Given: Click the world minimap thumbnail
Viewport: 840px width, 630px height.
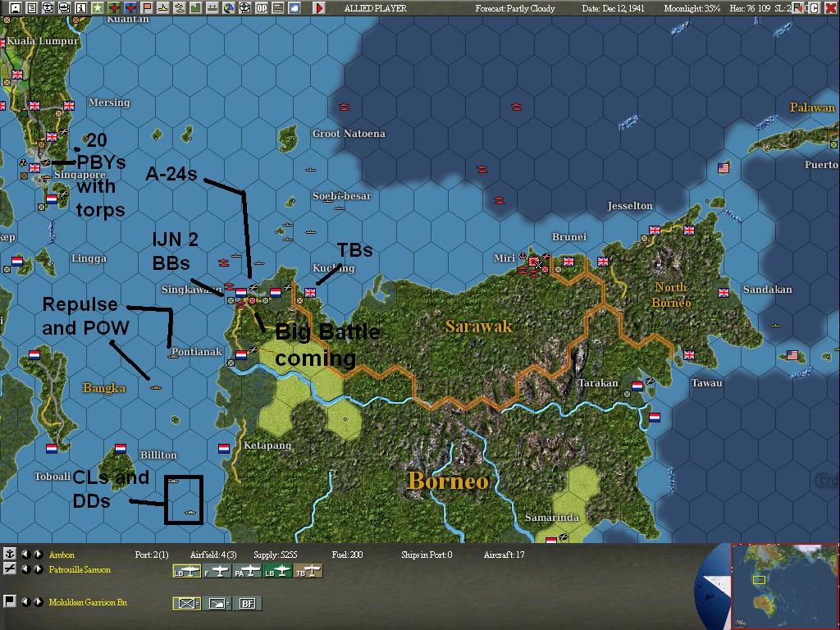Looking at the screenshot, I should pos(784,587).
